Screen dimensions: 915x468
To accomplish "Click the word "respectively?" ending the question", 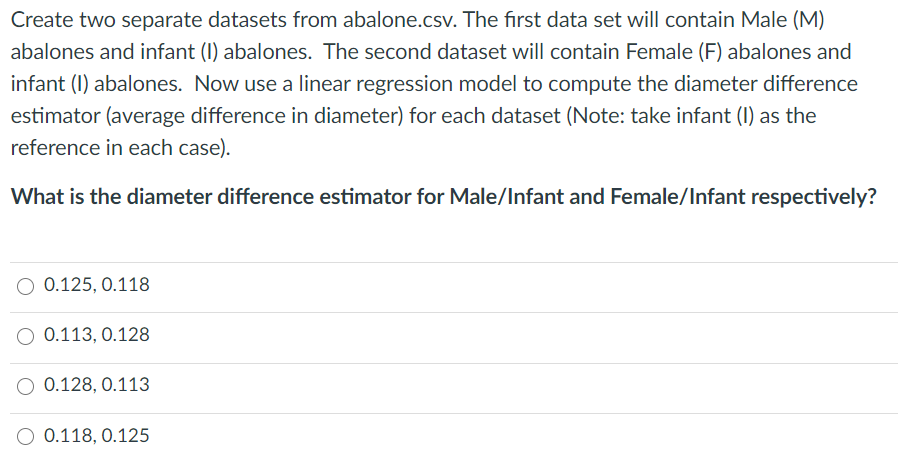I will coord(813,197).
